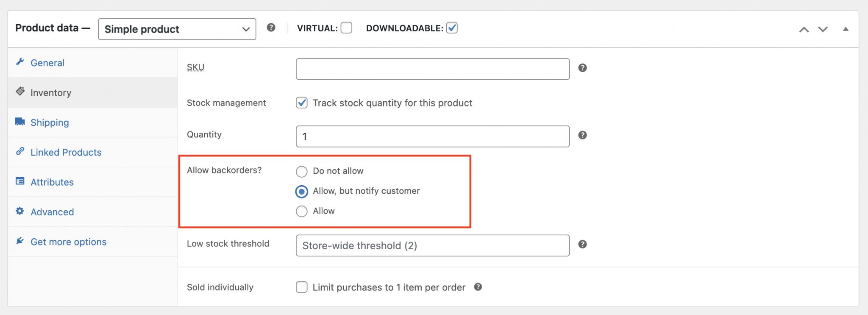Enable the Virtual product checkbox
868x315 pixels.
346,28
